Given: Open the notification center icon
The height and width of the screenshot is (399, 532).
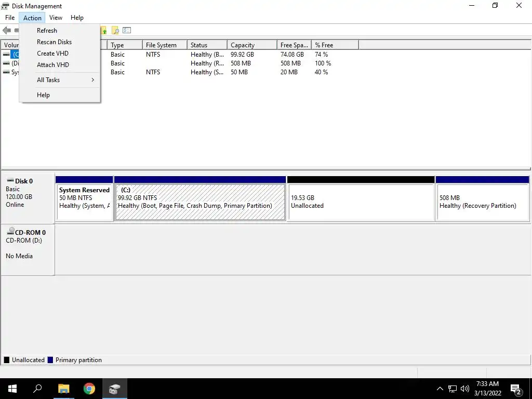Looking at the screenshot, I should (516, 389).
